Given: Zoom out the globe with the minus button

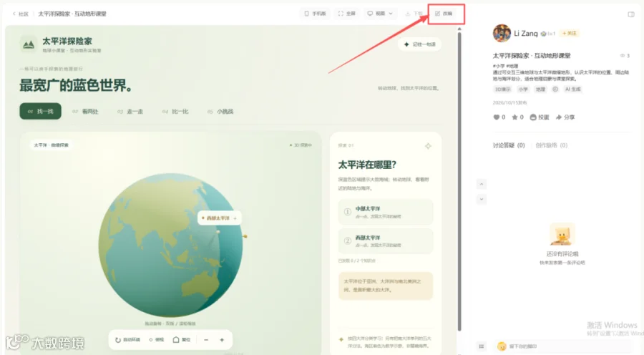Looking at the screenshot, I should (206, 340).
